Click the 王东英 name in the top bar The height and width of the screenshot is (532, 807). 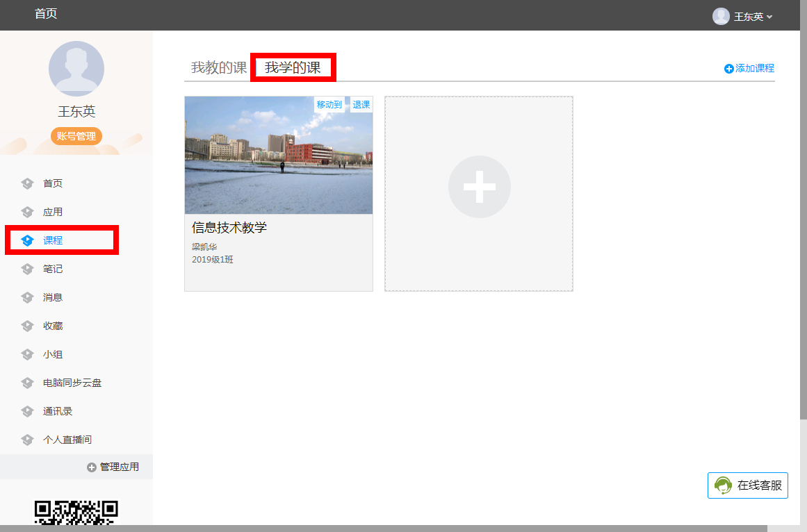point(749,17)
